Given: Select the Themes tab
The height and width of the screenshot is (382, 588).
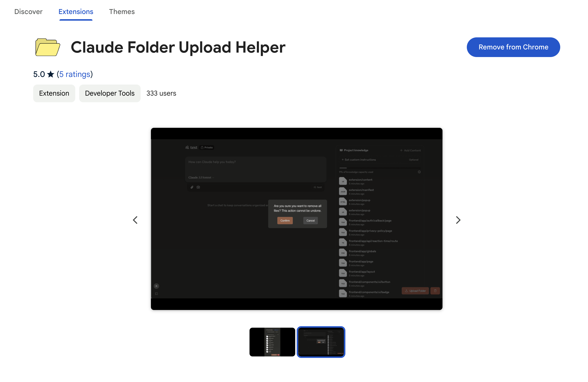Looking at the screenshot, I should (x=121, y=12).
